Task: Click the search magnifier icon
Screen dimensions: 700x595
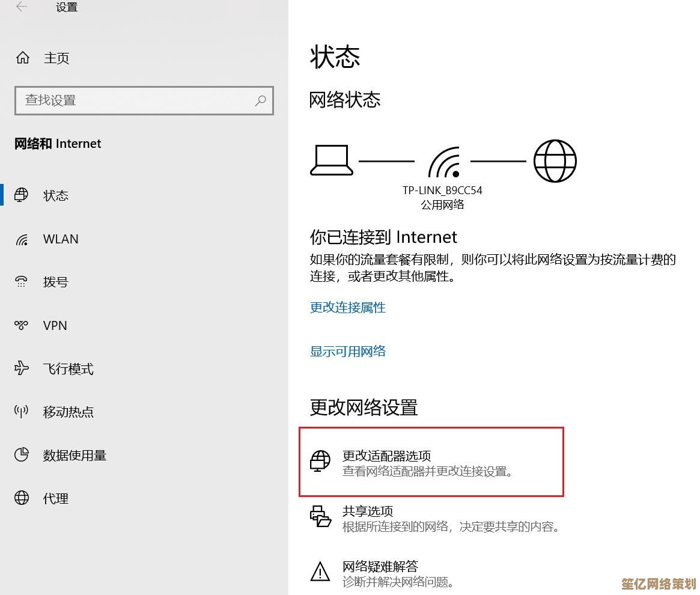Action: [x=260, y=100]
